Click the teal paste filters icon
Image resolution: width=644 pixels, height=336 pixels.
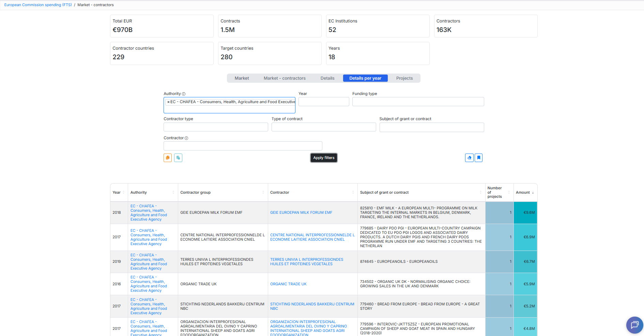coord(178,158)
